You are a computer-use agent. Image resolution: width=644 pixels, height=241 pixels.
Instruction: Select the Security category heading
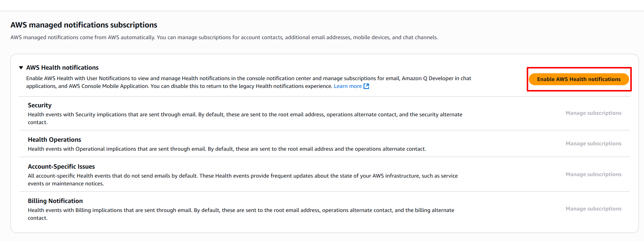(40, 105)
